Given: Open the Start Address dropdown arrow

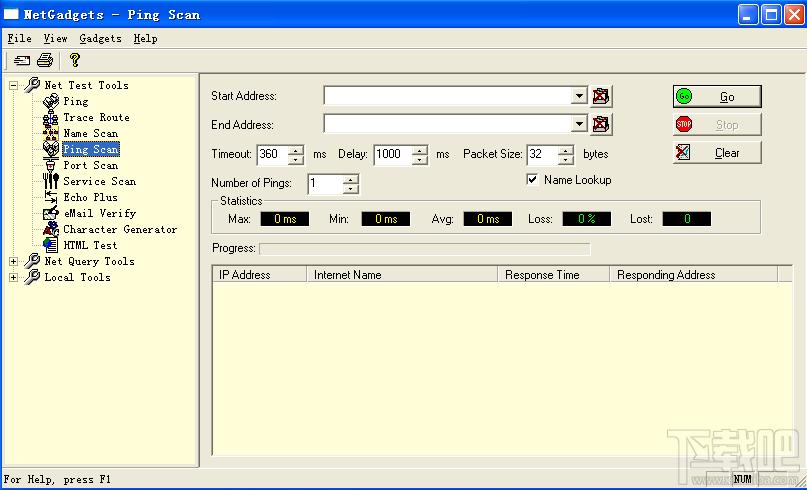Looking at the screenshot, I should click(x=579, y=96).
